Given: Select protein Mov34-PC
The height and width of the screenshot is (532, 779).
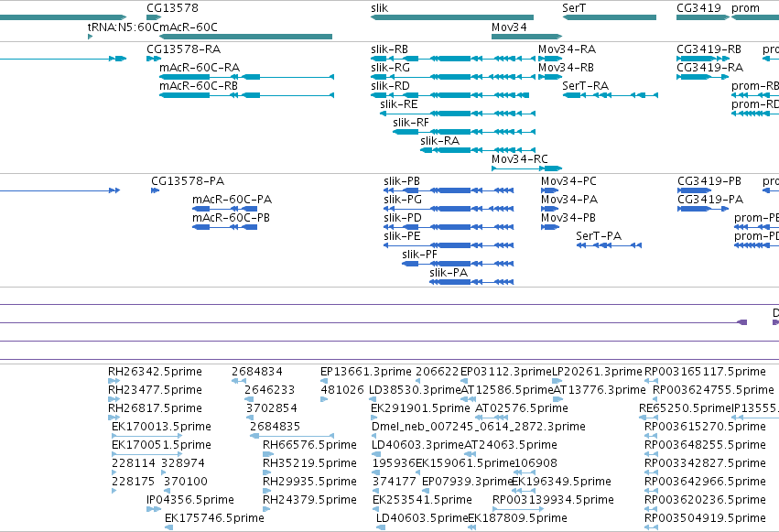Looking at the screenshot, I should tap(550, 190).
